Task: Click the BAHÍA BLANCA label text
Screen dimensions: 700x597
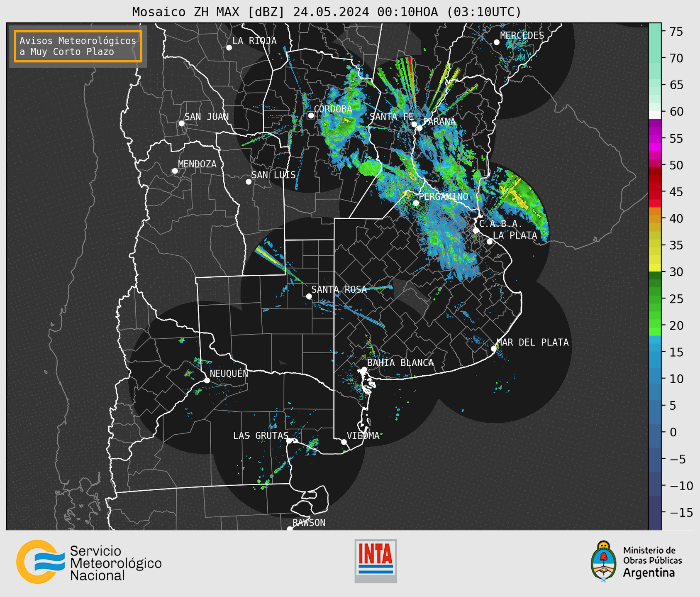Action: (400, 363)
